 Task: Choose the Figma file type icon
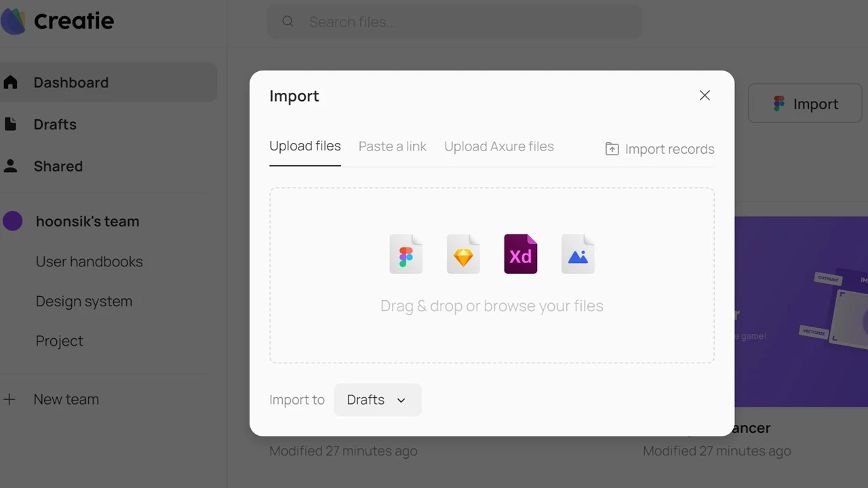coord(406,254)
